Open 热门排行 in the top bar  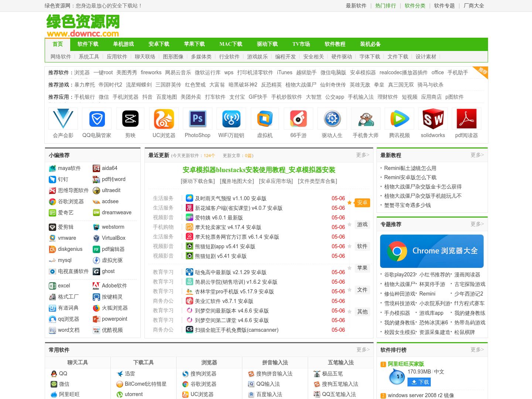coord(386,6)
